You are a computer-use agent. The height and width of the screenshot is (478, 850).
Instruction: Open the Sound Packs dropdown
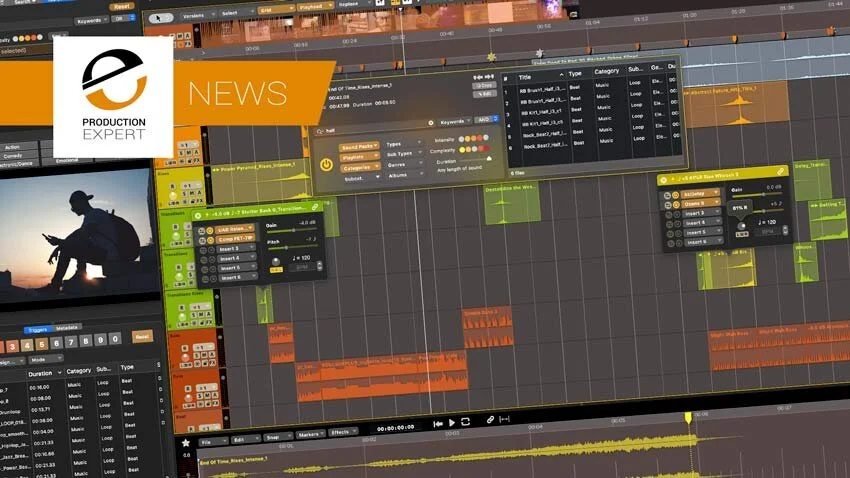[359, 147]
